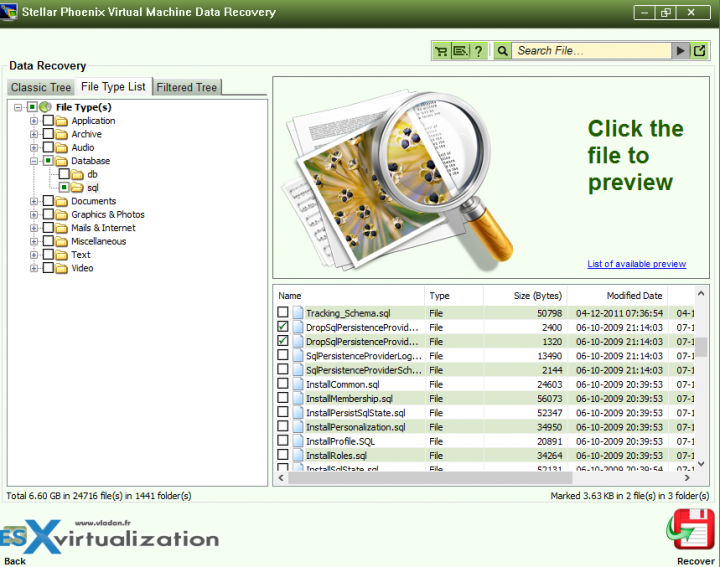Click the app logo in the title bar
This screenshot has height=567, width=720.
click(9, 11)
